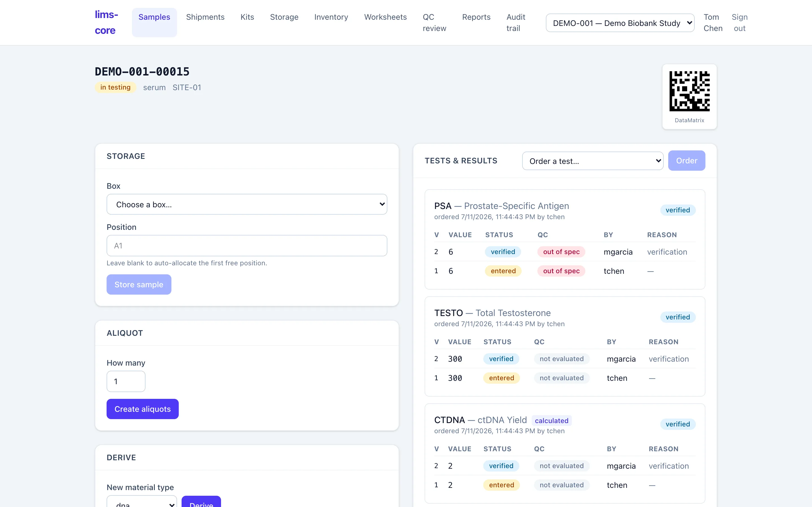Click the Derive button
The image size is (812, 507).
(201, 502)
